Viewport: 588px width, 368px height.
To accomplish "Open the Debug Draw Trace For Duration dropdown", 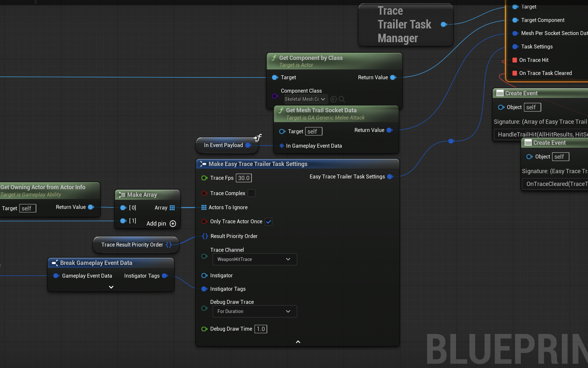I will pyautogui.click(x=254, y=311).
